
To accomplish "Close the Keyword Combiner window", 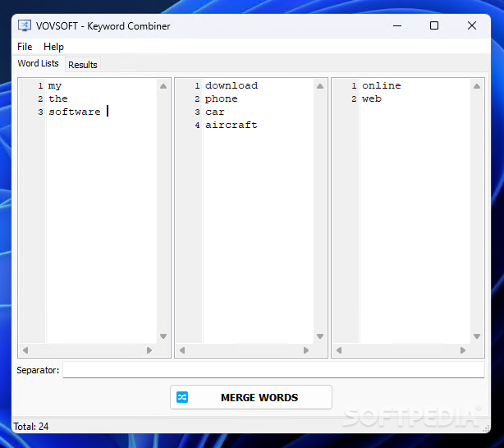I will [472, 25].
